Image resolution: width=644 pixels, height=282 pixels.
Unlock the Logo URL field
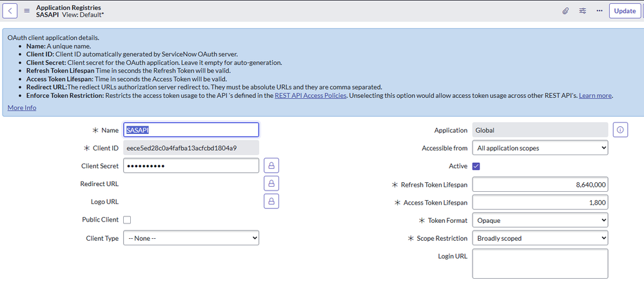271,201
